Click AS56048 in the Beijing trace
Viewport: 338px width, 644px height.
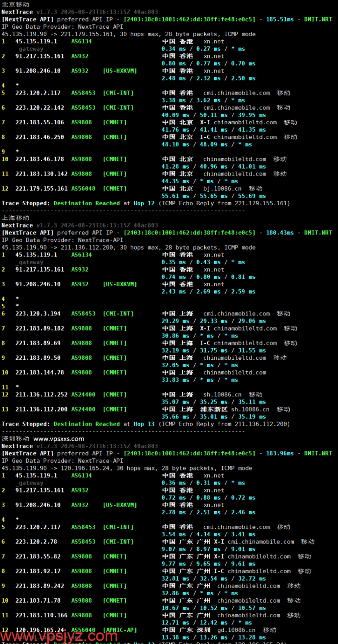(83, 189)
